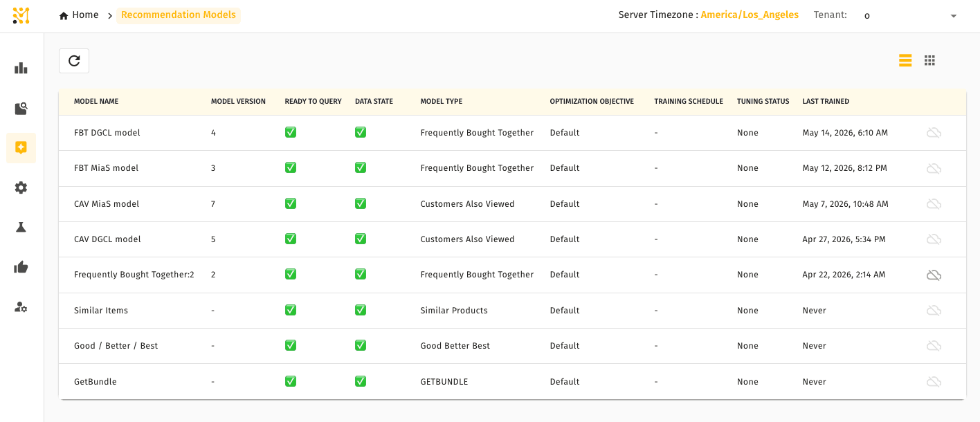Click Ready to Query checkmark for GetBundle
This screenshot has height=422, width=980.
tap(291, 381)
